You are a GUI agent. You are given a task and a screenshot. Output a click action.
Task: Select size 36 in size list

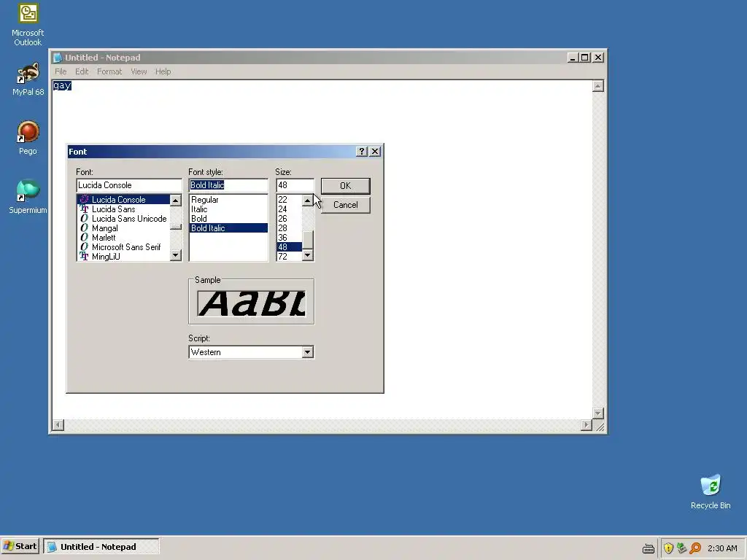[x=289, y=238]
